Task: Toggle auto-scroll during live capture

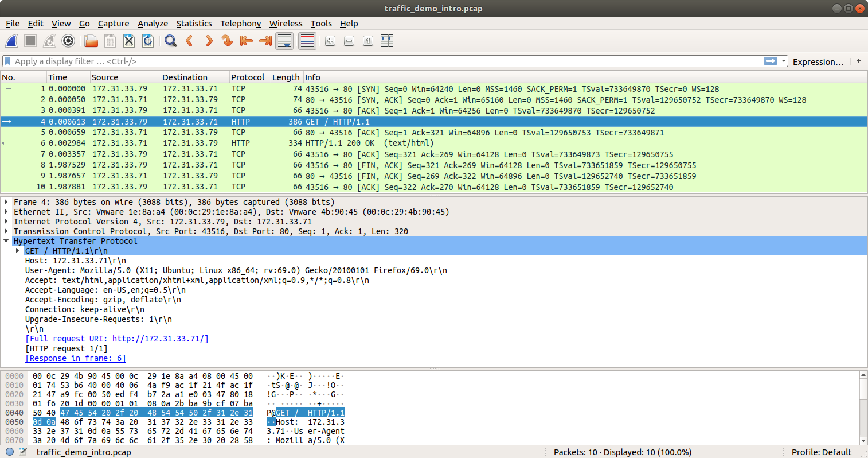Action: [284, 41]
